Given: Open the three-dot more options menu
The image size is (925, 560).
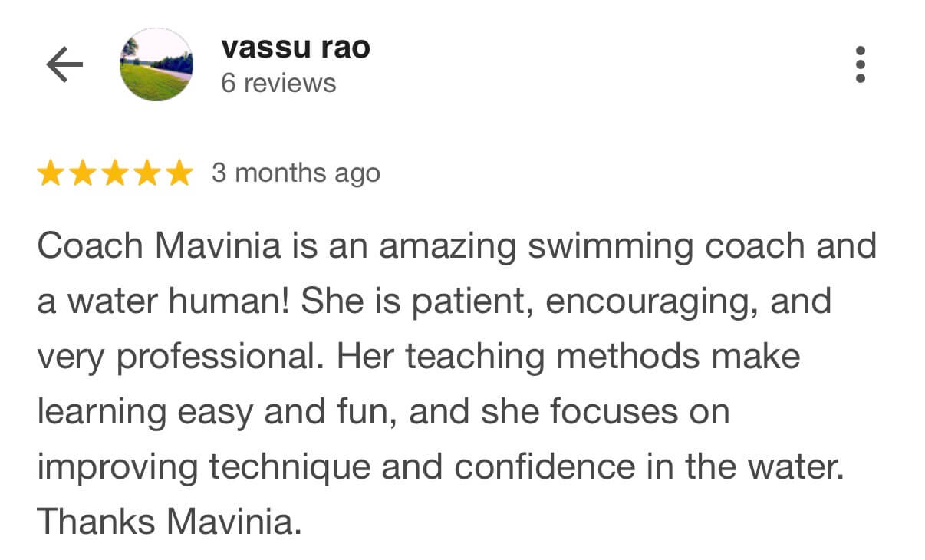Looking at the screenshot, I should pos(860,64).
